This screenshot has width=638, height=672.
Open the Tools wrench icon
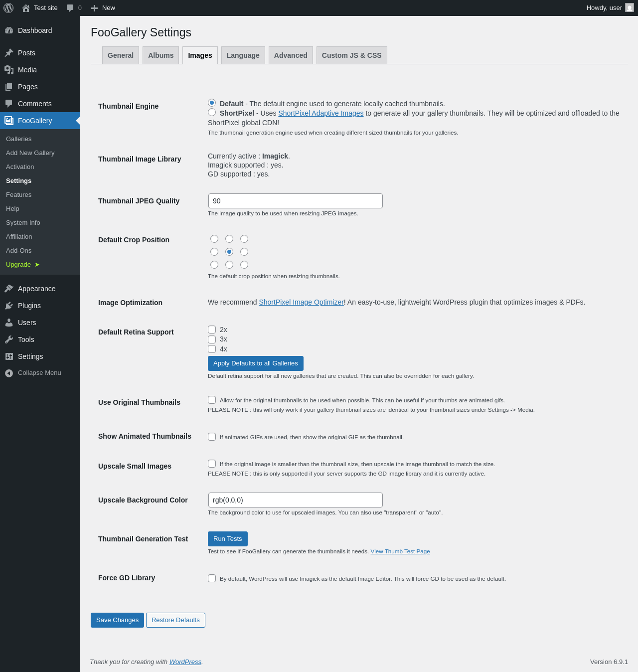[9, 339]
